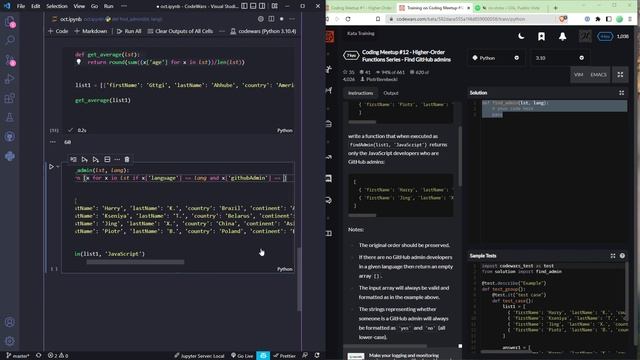The height and width of the screenshot is (360, 640).
Task: Open the Search view in VS Code
Action: [10, 40]
